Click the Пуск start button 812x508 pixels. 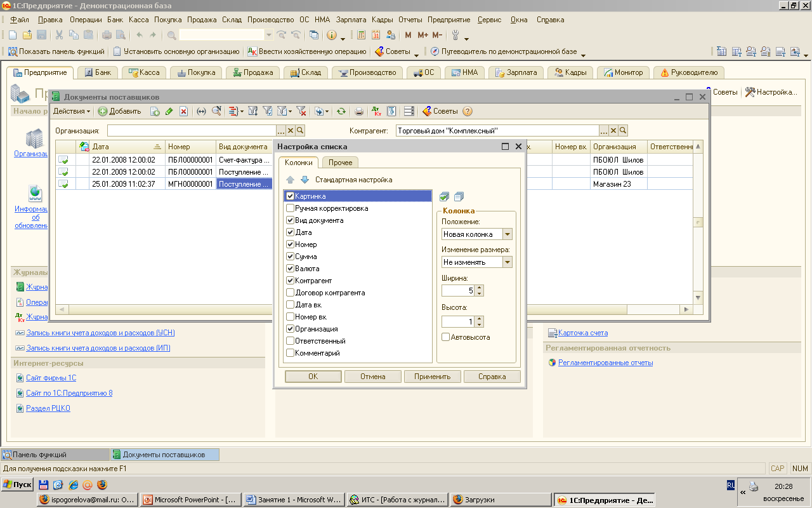pos(17,485)
